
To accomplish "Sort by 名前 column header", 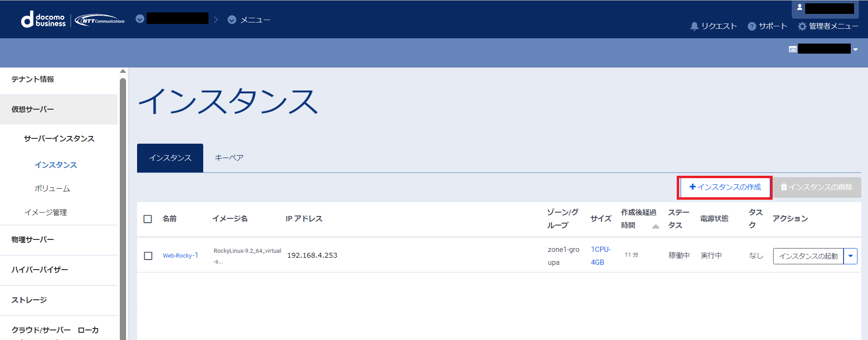I will pyautogui.click(x=170, y=219).
